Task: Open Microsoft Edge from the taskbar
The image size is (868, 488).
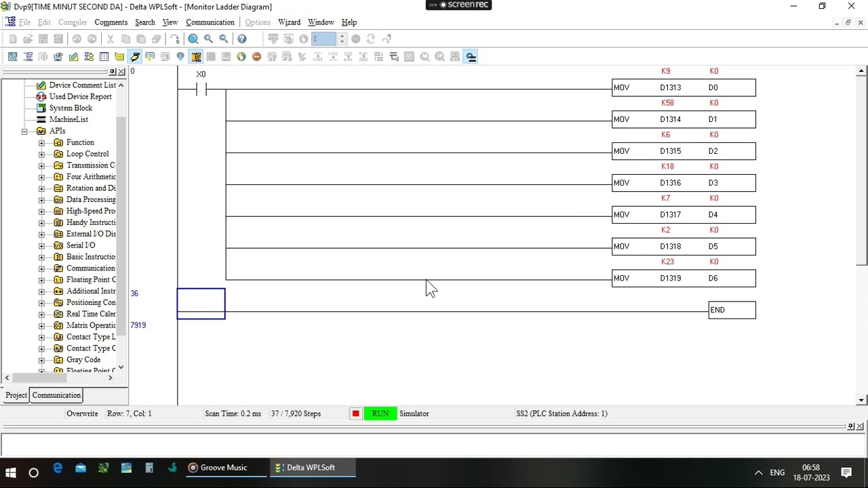Action: click(x=58, y=468)
